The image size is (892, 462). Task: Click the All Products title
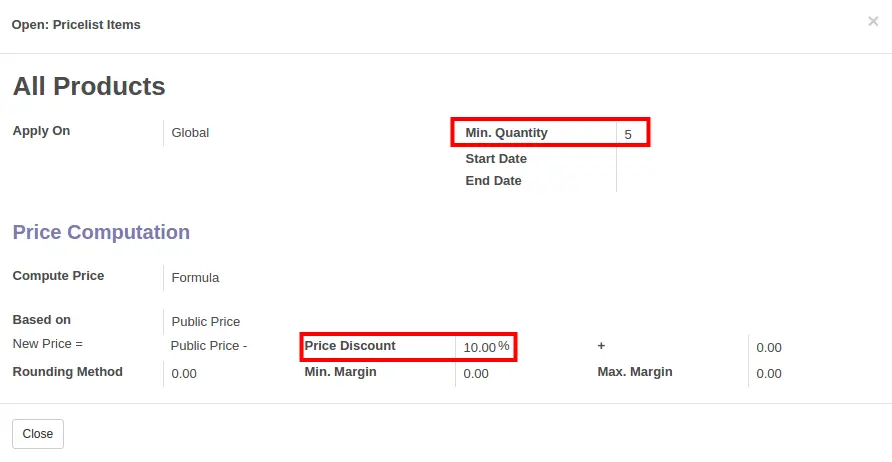click(x=89, y=86)
